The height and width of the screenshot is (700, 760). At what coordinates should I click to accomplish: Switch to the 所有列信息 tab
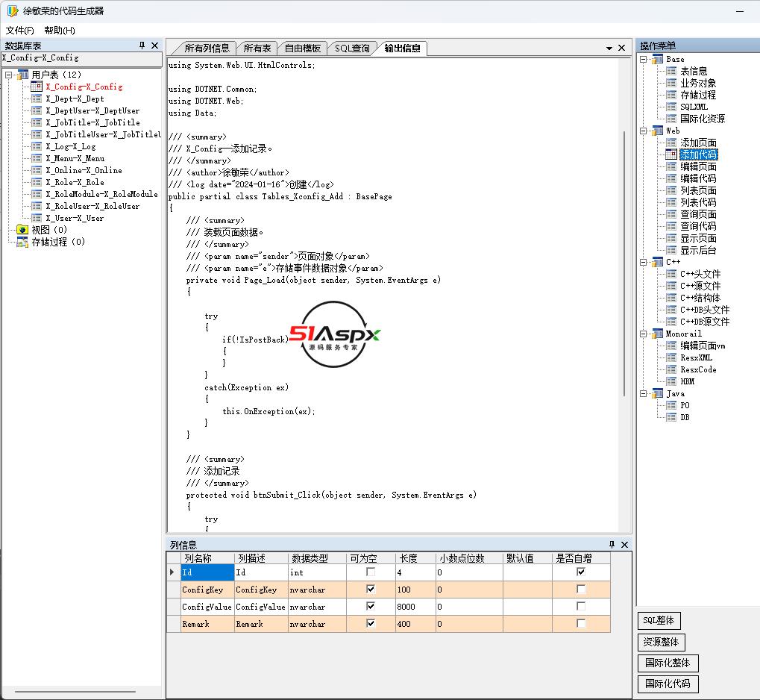pos(207,48)
